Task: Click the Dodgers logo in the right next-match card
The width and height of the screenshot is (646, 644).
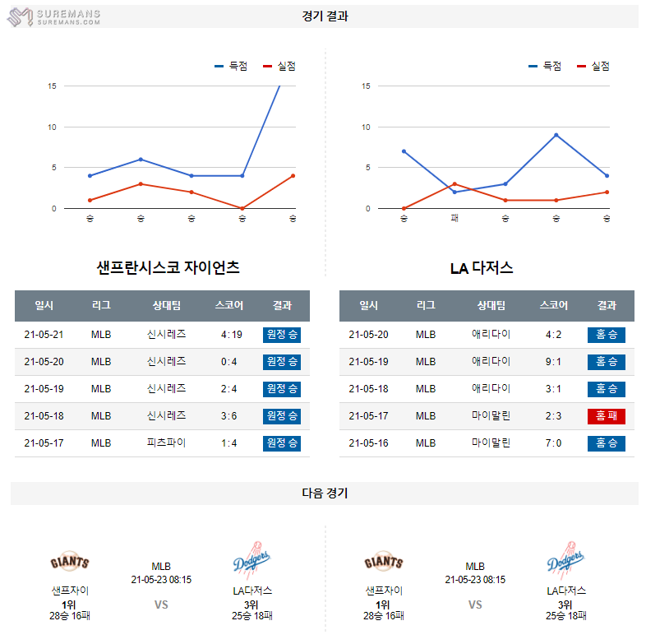Action: tap(565, 562)
